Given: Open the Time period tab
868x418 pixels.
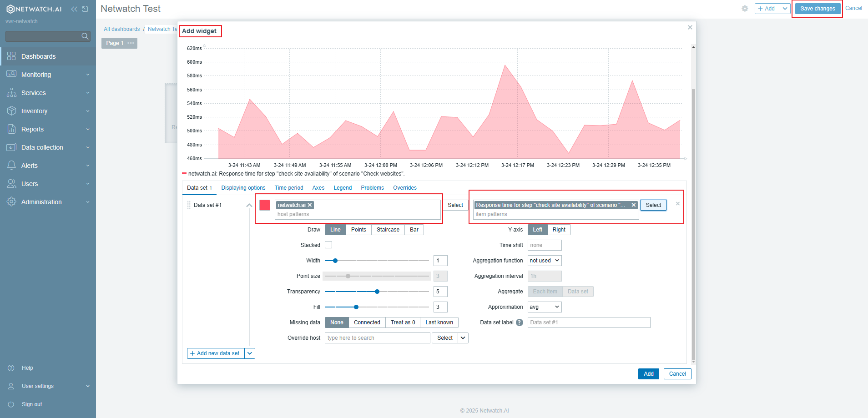Looking at the screenshot, I should point(289,187).
